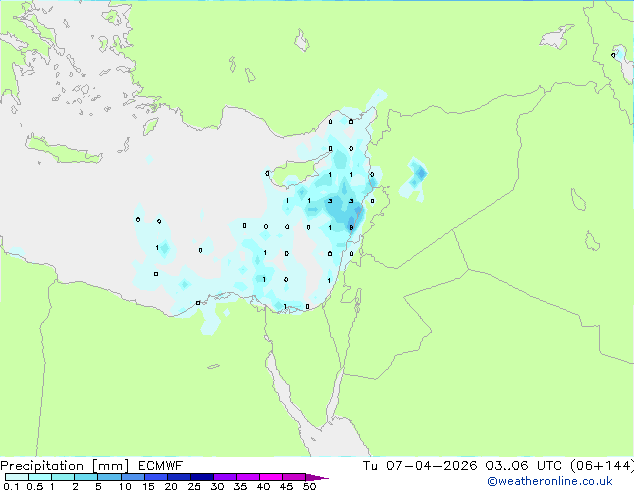Click the 10–15 mm blue legend swatch

[x=132, y=477]
